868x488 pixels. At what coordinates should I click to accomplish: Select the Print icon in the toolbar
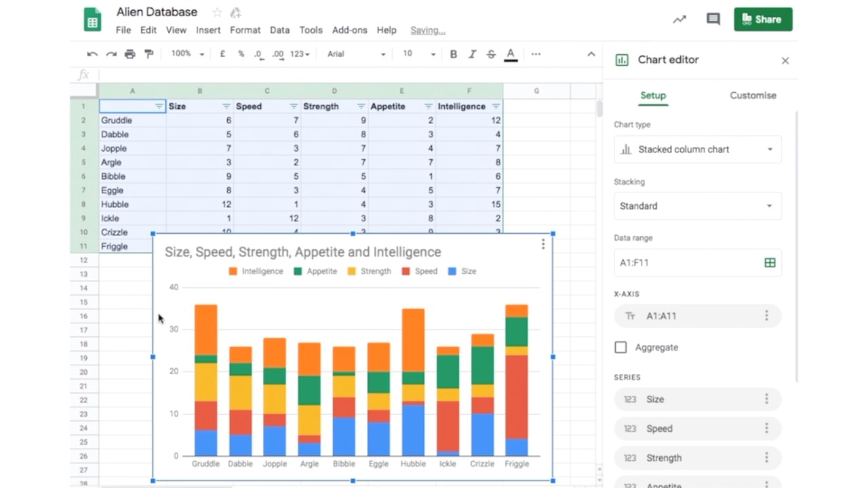[x=130, y=54]
